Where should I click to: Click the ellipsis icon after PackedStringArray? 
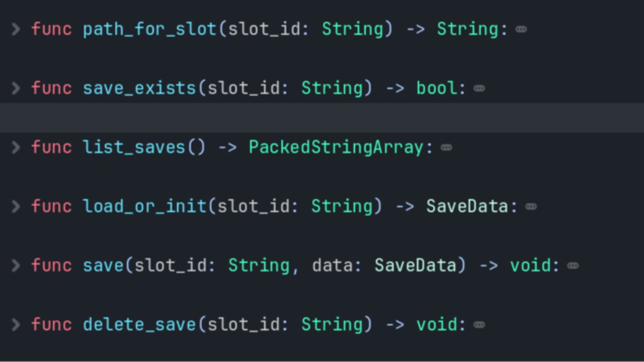[x=446, y=148]
